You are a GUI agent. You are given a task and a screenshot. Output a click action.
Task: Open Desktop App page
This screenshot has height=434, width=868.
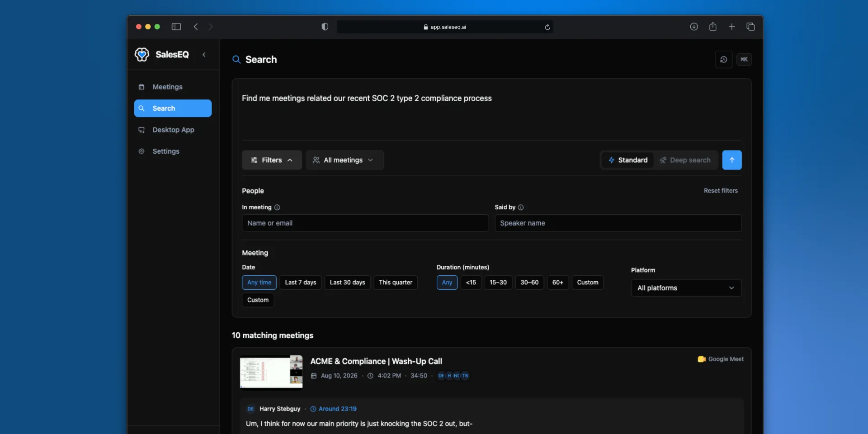pyautogui.click(x=173, y=130)
